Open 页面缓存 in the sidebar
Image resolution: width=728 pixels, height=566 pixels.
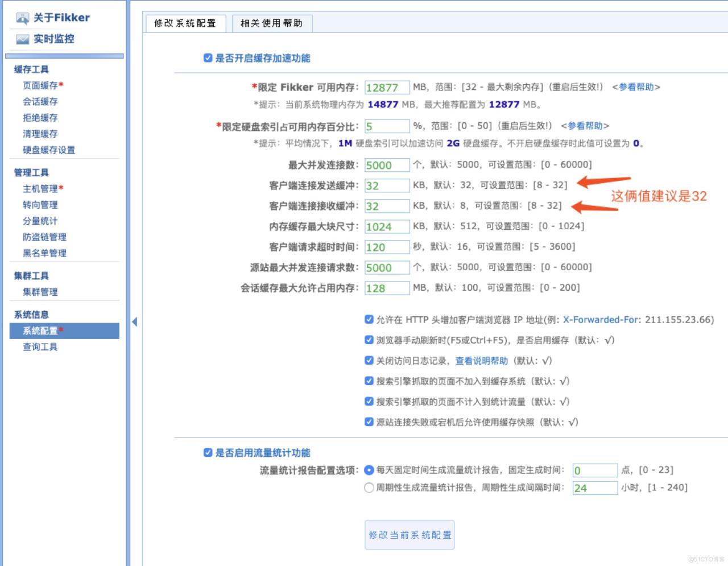40,85
